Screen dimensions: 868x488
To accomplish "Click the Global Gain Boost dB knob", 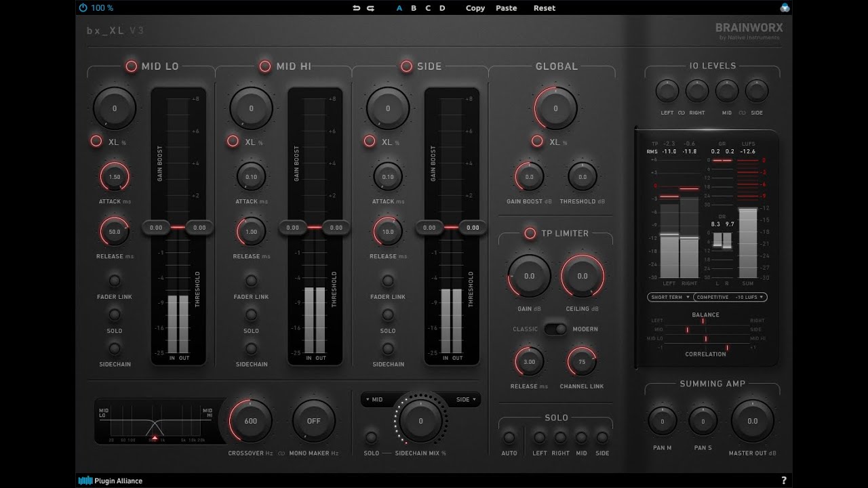I will (529, 177).
